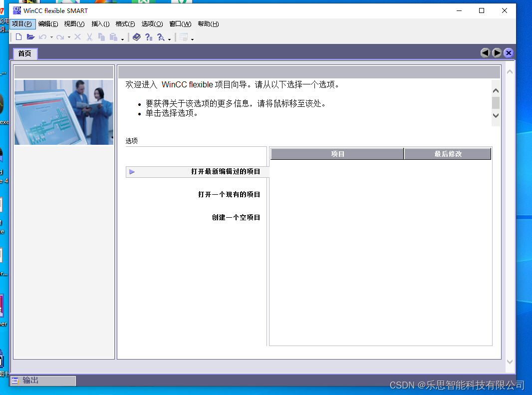The width and height of the screenshot is (532, 395).
Task: Open the Paste options dropdown arrow
Action: pyautogui.click(x=123, y=38)
